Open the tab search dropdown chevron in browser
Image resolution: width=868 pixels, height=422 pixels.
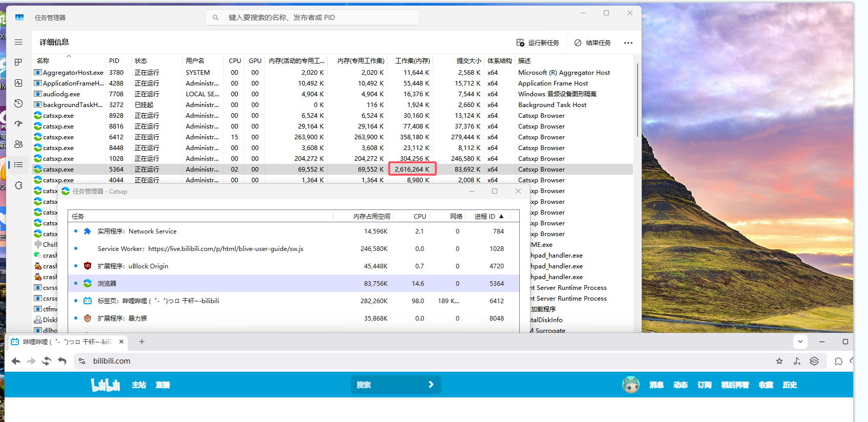(800, 342)
